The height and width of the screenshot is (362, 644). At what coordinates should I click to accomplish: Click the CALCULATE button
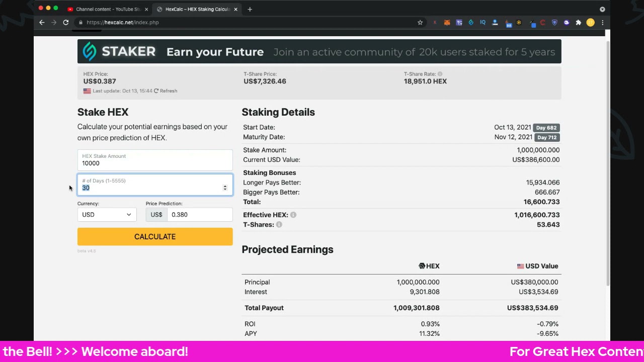[155, 237]
